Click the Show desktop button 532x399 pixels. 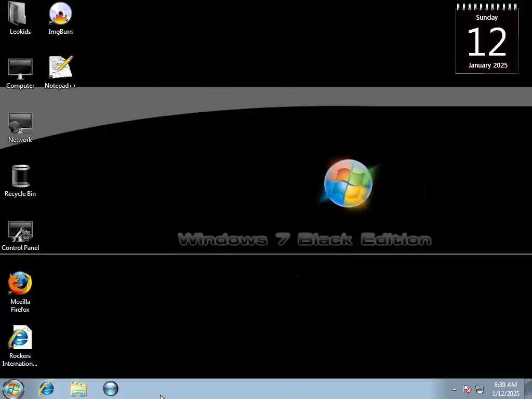pos(528,389)
